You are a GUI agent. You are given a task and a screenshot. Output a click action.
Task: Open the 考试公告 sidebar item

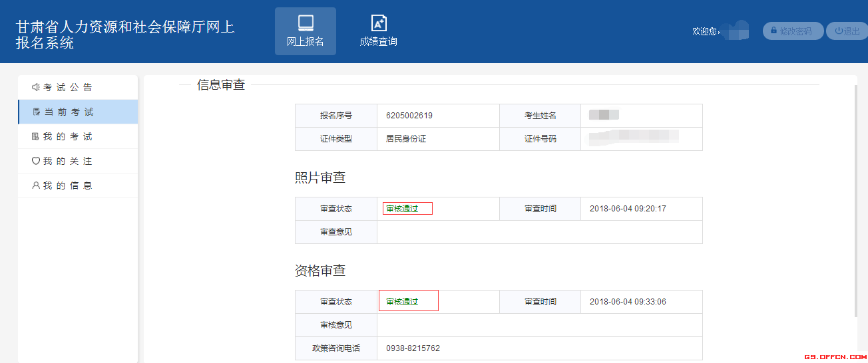coord(68,87)
